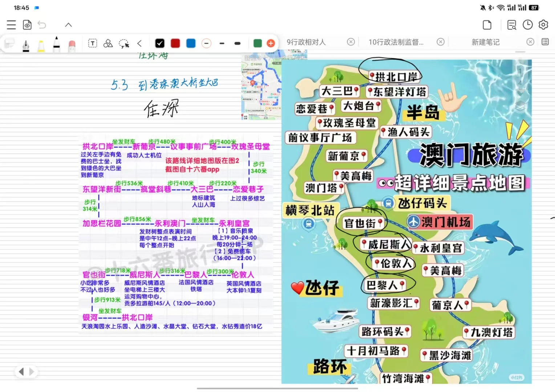Select the thick stroke thickness
The height and width of the screenshot is (392, 555).
tap(237, 43)
